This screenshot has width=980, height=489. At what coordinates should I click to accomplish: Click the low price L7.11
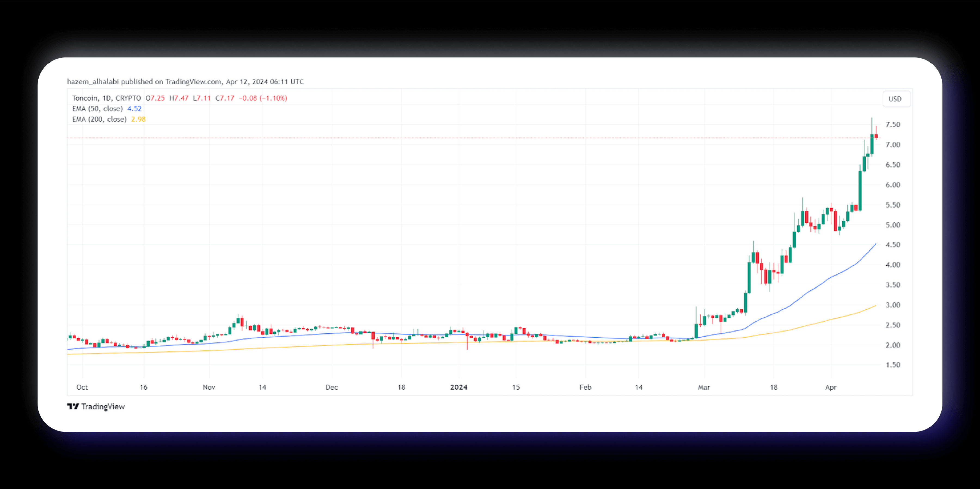point(202,98)
